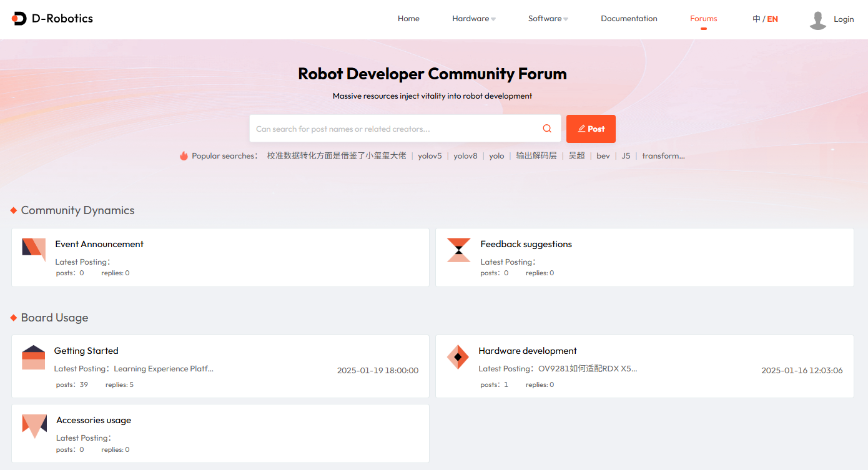Open latest post 'Learning Experience Platf...'

click(164, 369)
